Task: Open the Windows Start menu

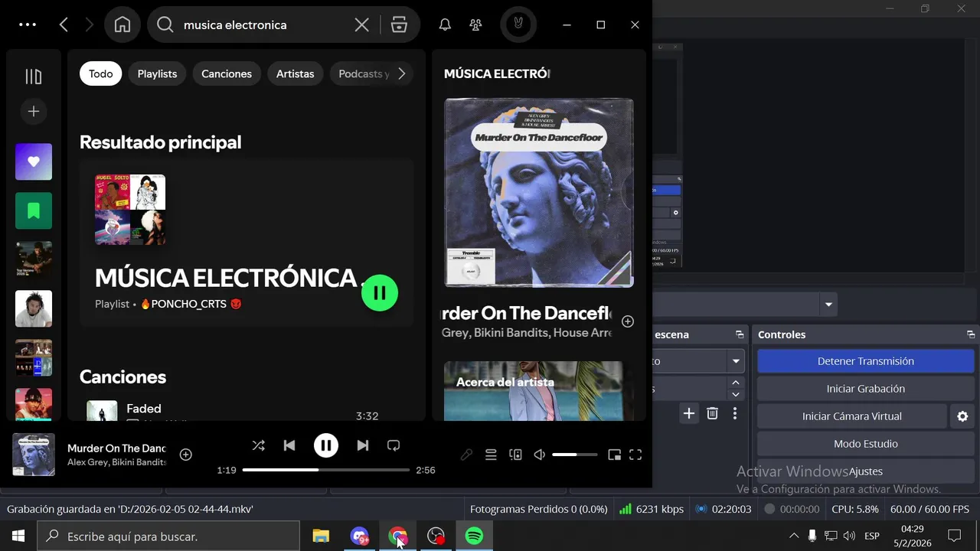Action: [18, 536]
